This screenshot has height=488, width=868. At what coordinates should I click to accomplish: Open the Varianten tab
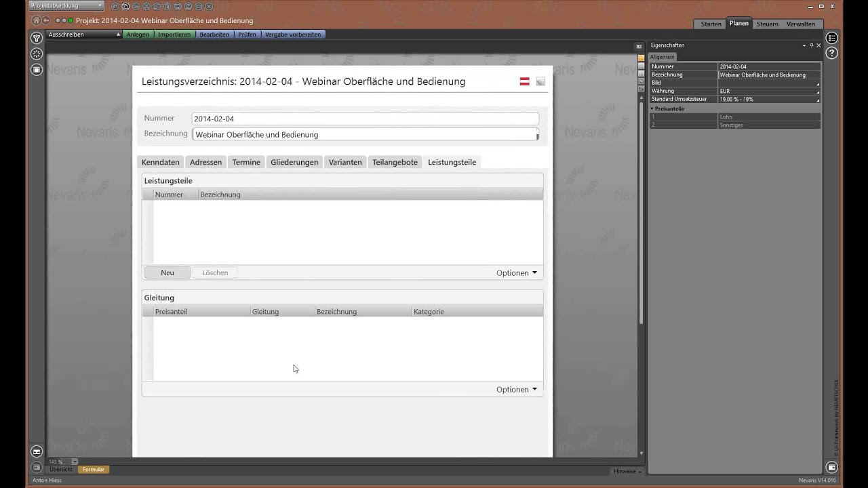click(x=345, y=163)
